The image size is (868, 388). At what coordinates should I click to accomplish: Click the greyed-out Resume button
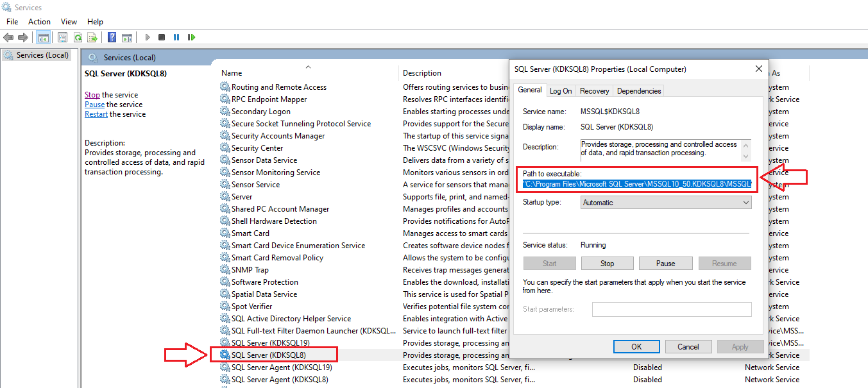coord(724,264)
